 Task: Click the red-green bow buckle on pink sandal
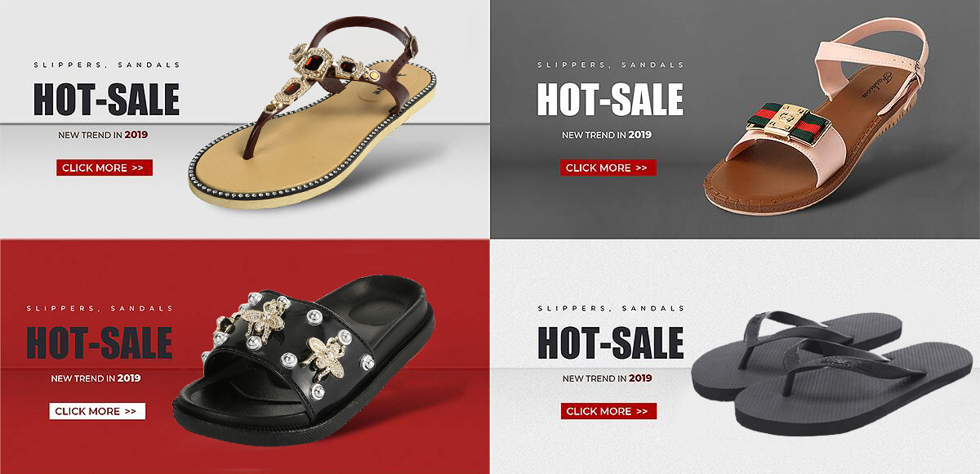789,118
